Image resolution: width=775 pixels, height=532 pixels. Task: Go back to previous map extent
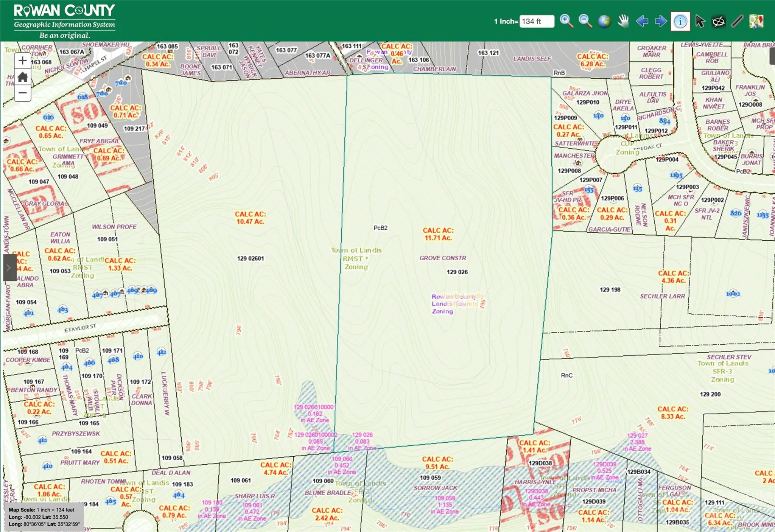tap(642, 21)
